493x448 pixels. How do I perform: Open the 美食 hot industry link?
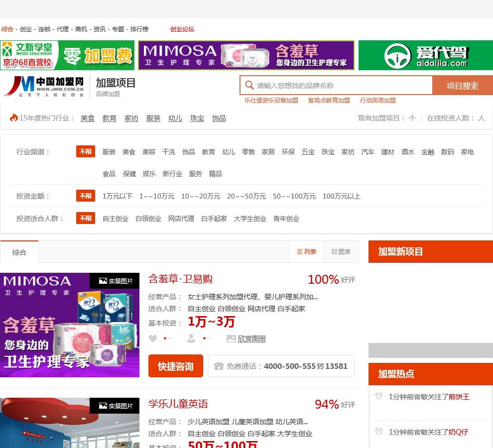[x=88, y=118]
